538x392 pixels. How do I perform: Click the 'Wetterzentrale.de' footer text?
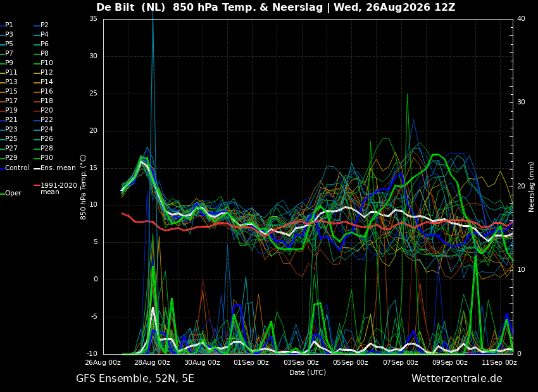457,379
